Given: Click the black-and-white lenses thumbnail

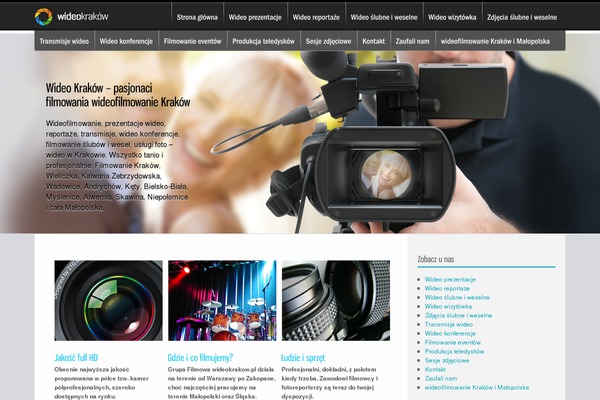Looking at the screenshot, I should click(335, 300).
